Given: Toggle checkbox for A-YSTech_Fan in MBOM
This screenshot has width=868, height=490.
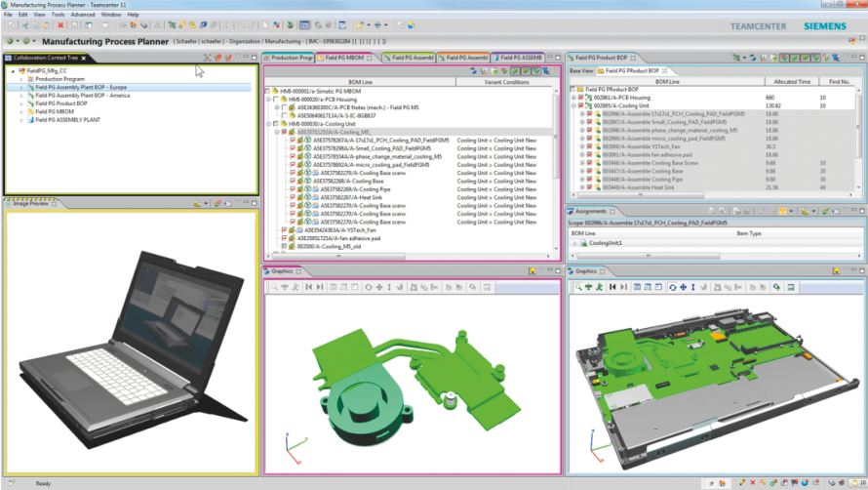Looking at the screenshot, I should click(x=284, y=230).
